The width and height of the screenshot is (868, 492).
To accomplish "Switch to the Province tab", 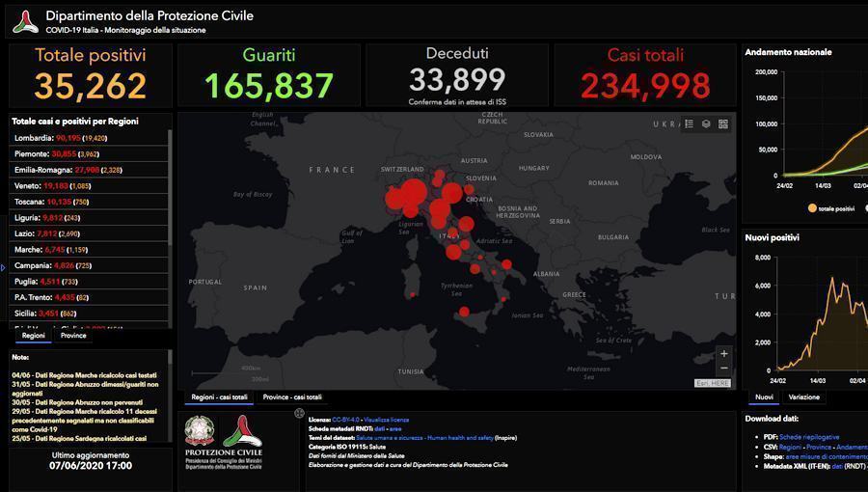I will click(x=73, y=336).
